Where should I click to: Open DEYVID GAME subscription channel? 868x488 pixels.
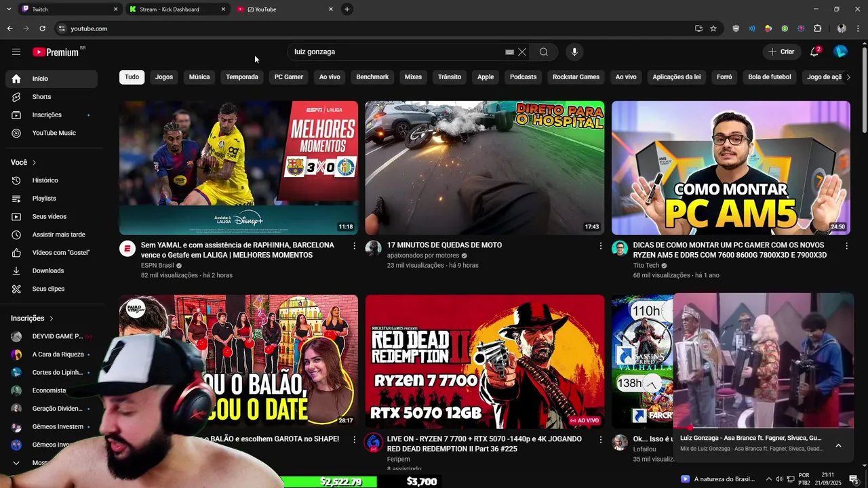(x=52, y=336)
